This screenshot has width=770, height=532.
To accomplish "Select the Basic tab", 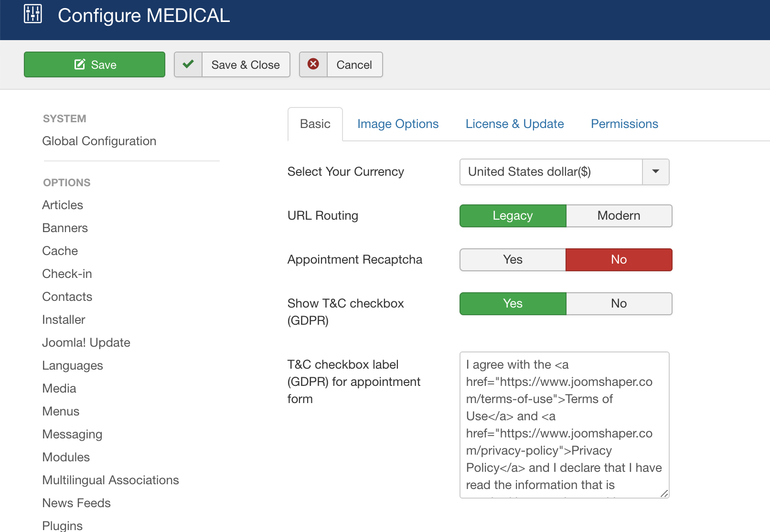I will click(315, 124).
